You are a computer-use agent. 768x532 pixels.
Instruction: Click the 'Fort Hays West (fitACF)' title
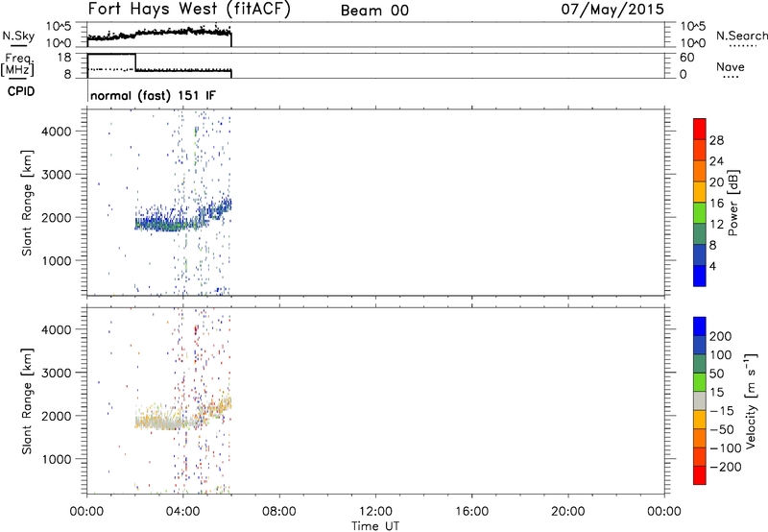click(189, 9)
